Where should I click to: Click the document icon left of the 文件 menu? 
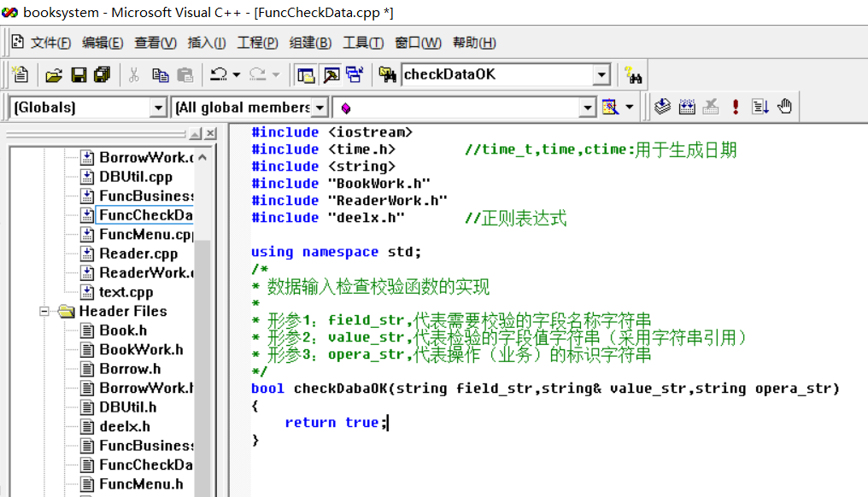tap(18, 42)
